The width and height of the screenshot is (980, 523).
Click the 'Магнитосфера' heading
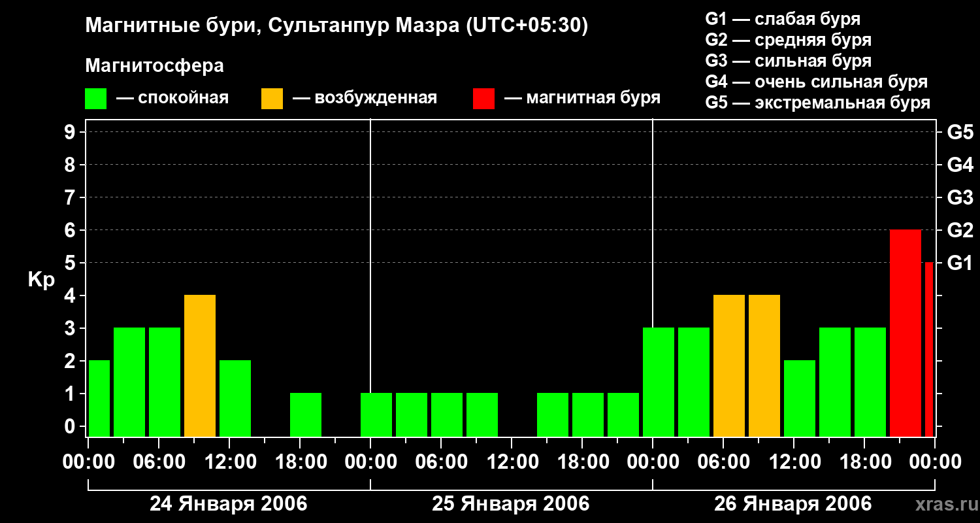(x=155, y=66)
